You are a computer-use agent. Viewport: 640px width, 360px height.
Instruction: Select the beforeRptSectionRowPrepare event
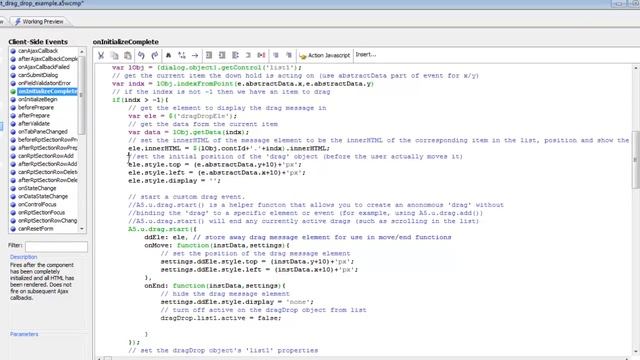[x=48, y=140]
